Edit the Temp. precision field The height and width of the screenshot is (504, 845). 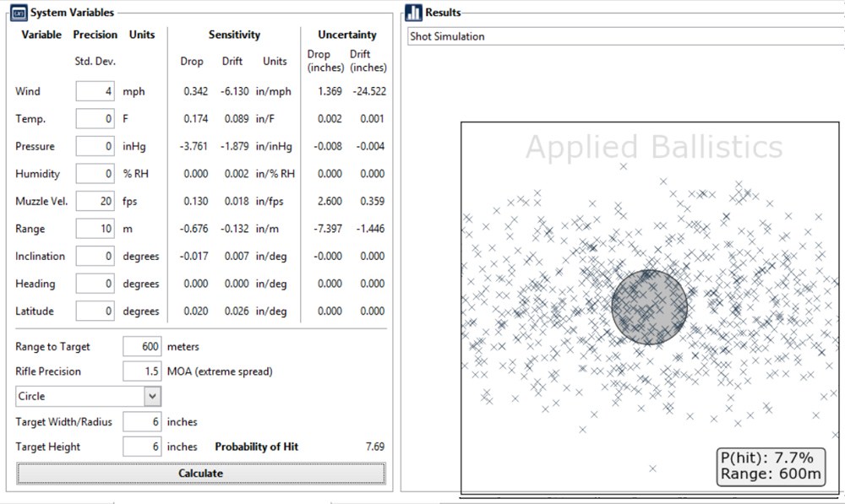tap(95, 119)
